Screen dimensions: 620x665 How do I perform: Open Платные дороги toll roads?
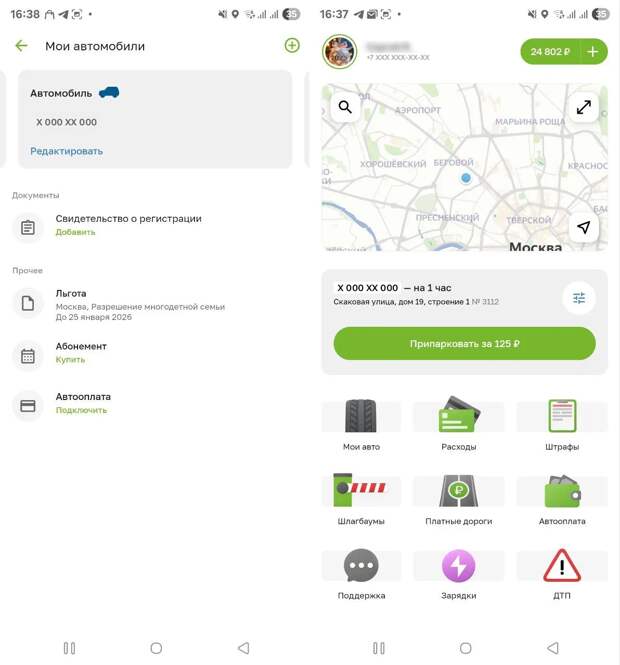458,490
